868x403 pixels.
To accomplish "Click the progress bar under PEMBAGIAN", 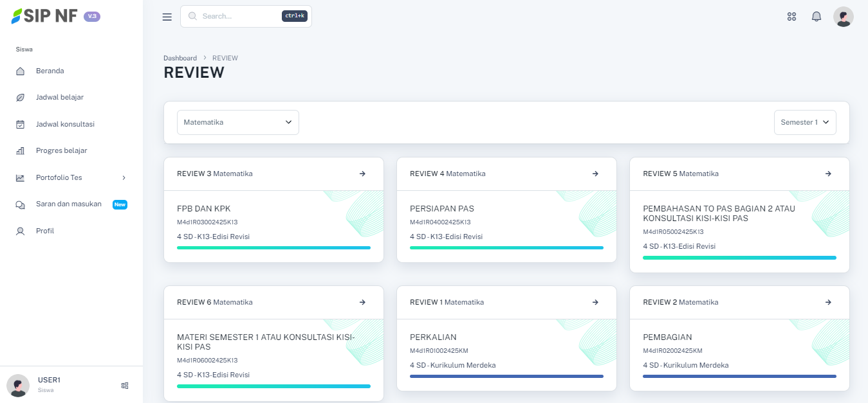I will point(739,376).
